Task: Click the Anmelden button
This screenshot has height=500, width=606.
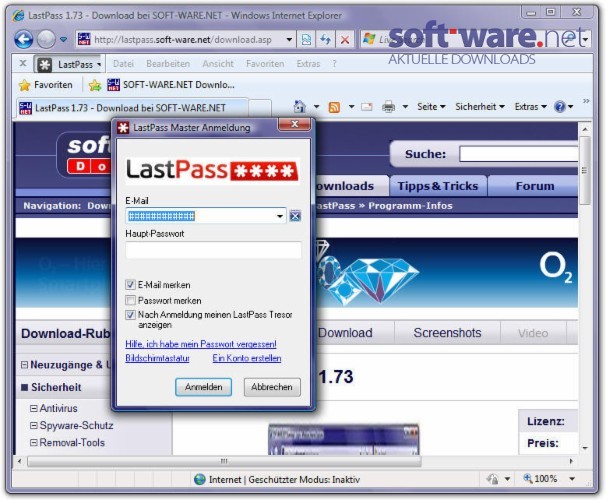Action: click(203, 387)
